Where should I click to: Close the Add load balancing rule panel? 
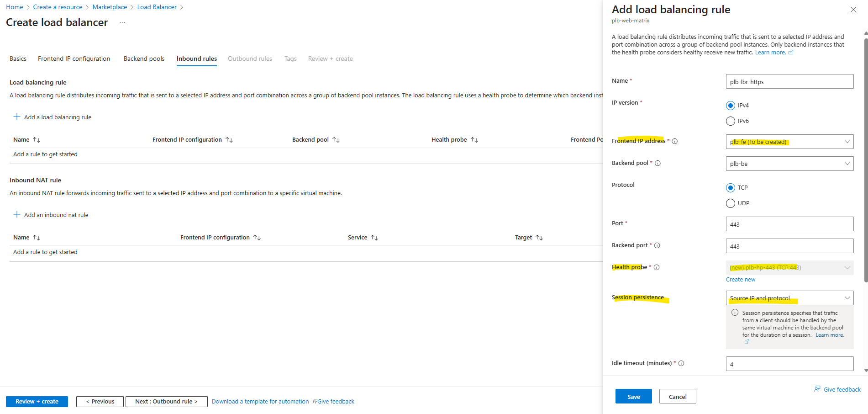853,10
